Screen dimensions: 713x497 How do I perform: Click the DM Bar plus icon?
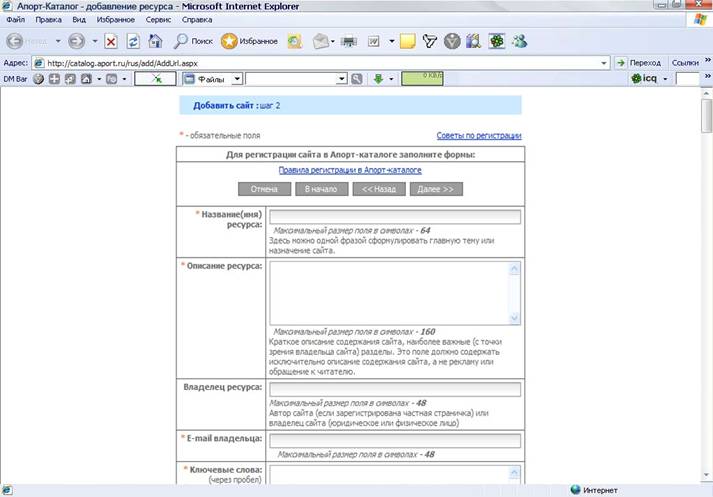pyautogui.click(x=54, y=79)
